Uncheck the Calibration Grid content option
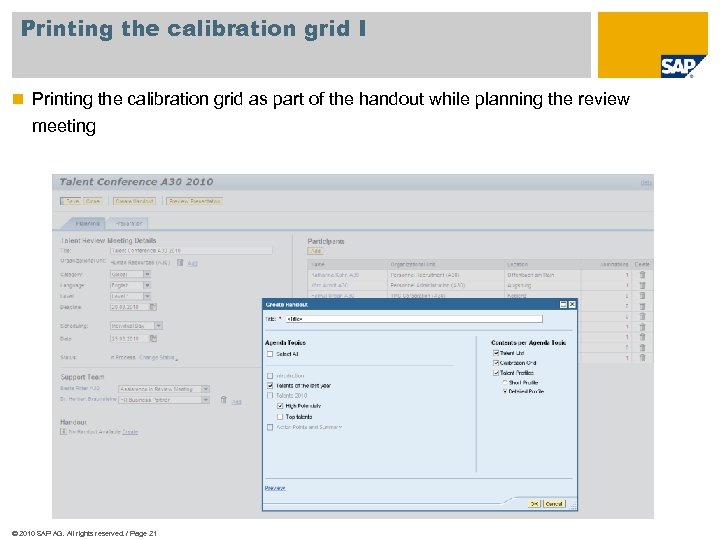 click(x=496, y=363)
